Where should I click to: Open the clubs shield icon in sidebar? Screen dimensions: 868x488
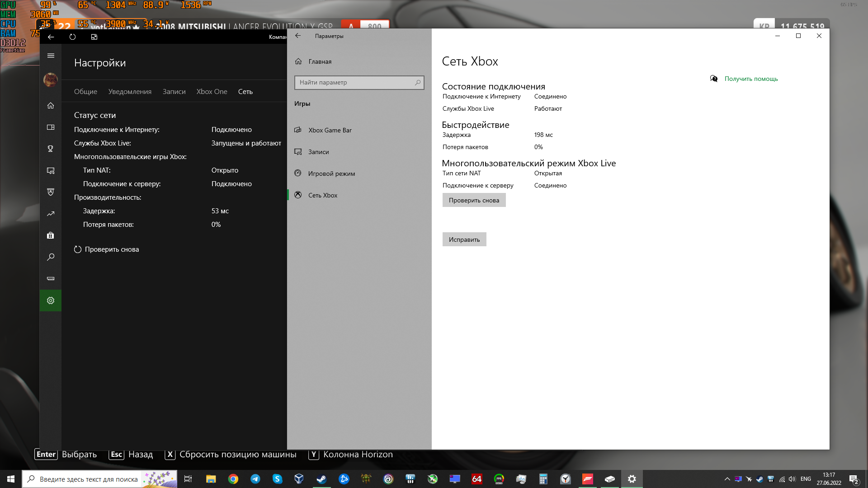coord(51,192)
